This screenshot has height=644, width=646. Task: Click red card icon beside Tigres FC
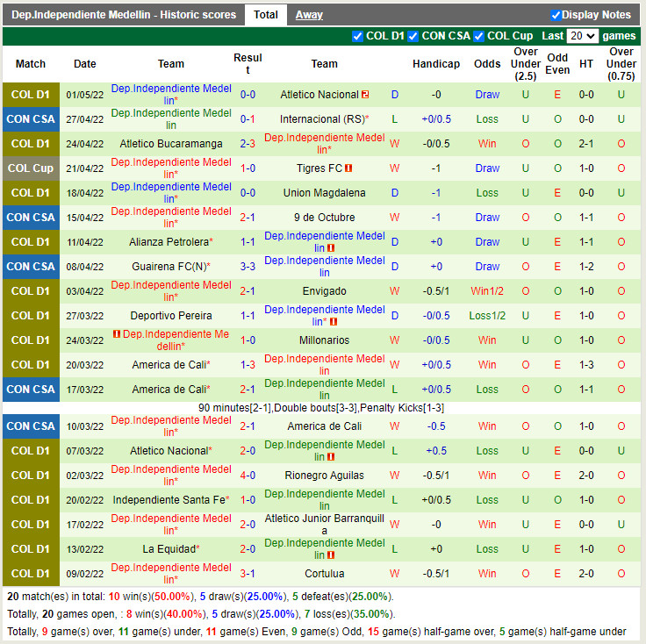(x=348, y=168)
